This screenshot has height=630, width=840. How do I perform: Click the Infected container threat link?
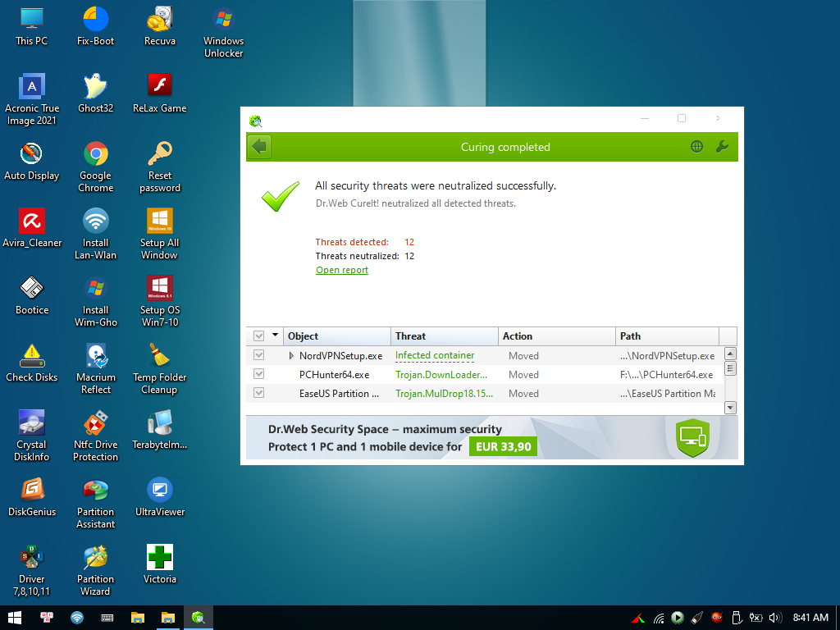[x=435, y=355]
